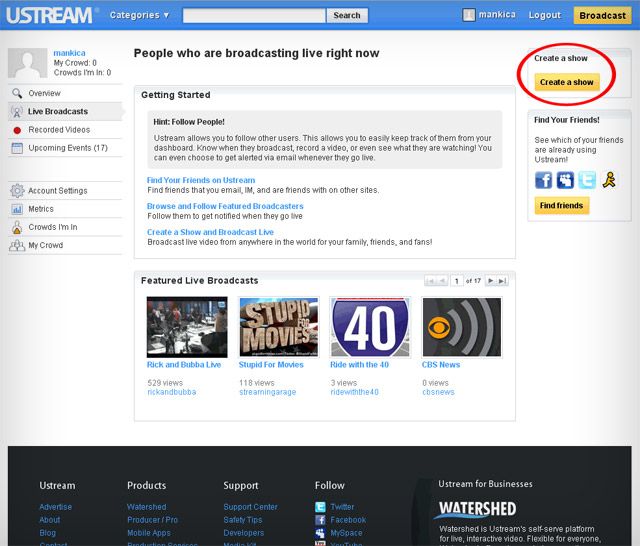
Task: Click the red Recorded Videos icon in sidebar
Action: click(17, 130)
